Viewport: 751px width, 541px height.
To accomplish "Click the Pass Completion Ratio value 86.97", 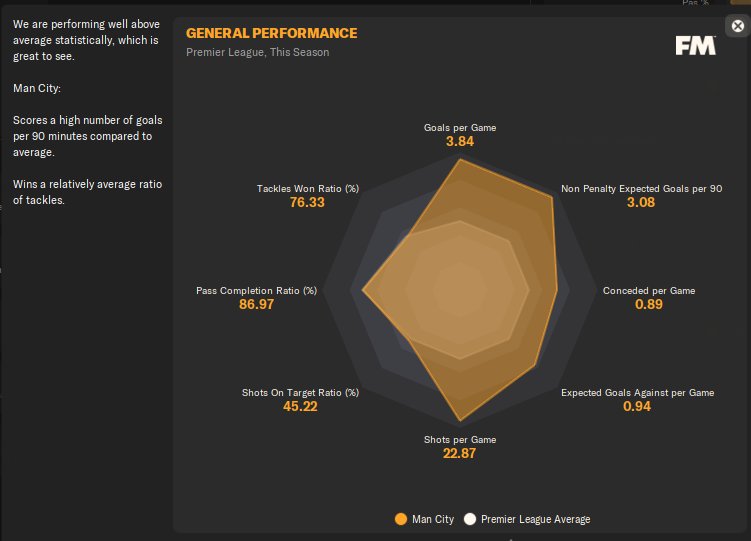I will [256, 304].
